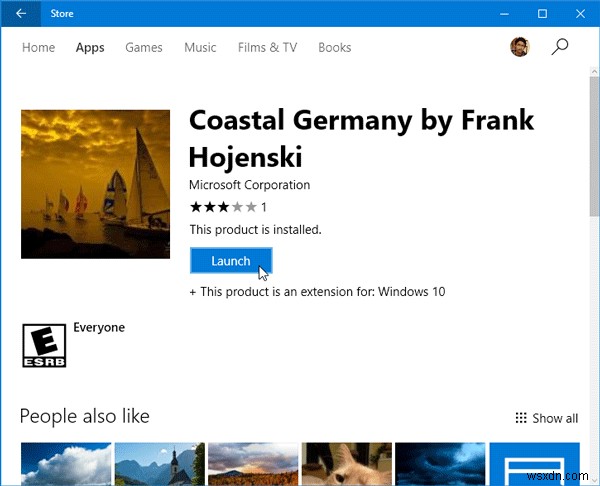Click the star rating row
Screen dimensions: 600x486
pyautogui.click(x=223, y=207)
